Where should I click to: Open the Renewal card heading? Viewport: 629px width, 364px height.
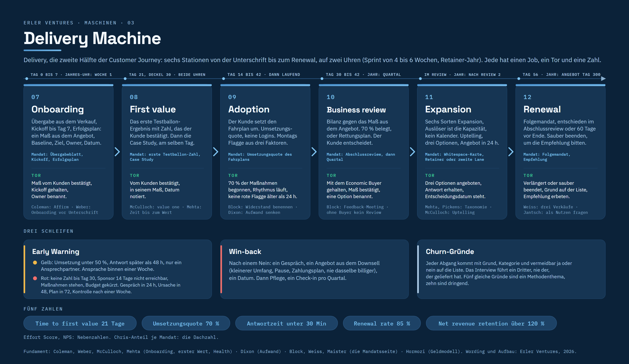[x=542, y=109]
